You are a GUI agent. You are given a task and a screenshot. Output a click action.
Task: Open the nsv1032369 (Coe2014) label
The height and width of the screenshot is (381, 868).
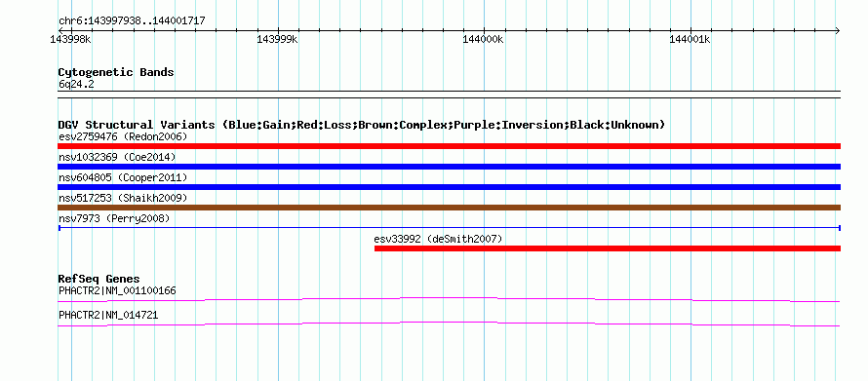tap(117, 157)
